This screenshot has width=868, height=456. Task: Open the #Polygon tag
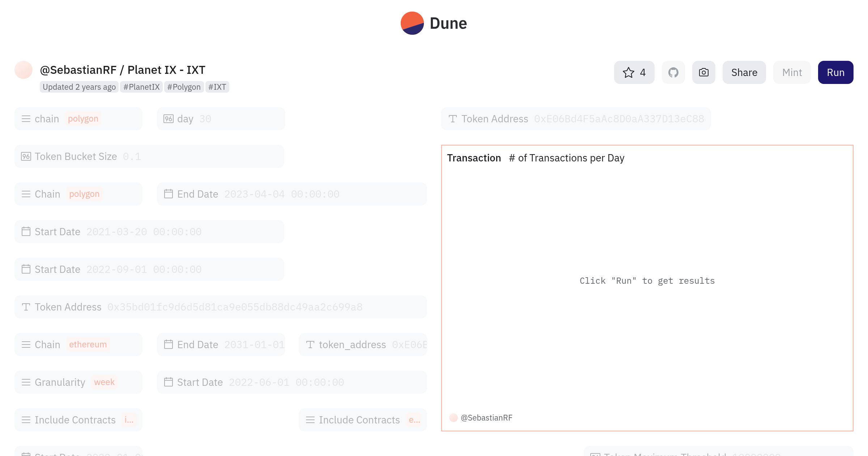184,87
